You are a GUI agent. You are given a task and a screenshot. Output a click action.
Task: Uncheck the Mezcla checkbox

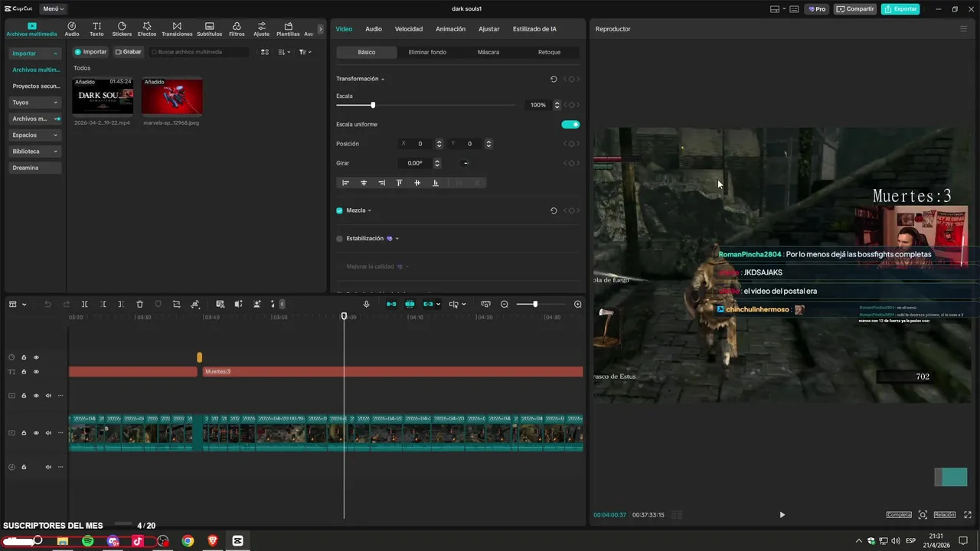(x=339, y=210)
